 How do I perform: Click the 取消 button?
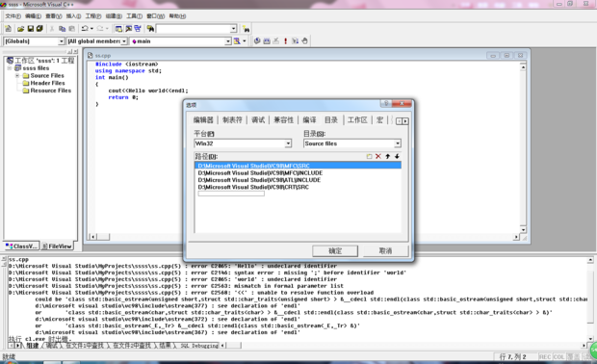click(x=386, y=251)
